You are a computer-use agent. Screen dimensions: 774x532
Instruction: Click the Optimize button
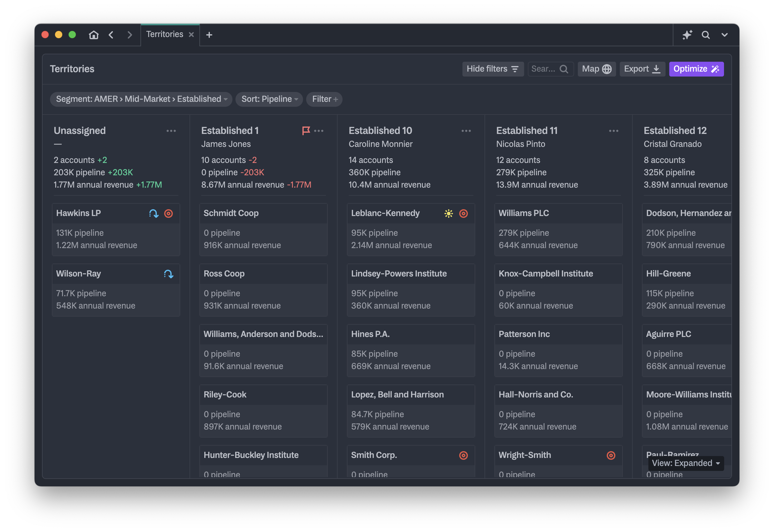pos(696,69)
